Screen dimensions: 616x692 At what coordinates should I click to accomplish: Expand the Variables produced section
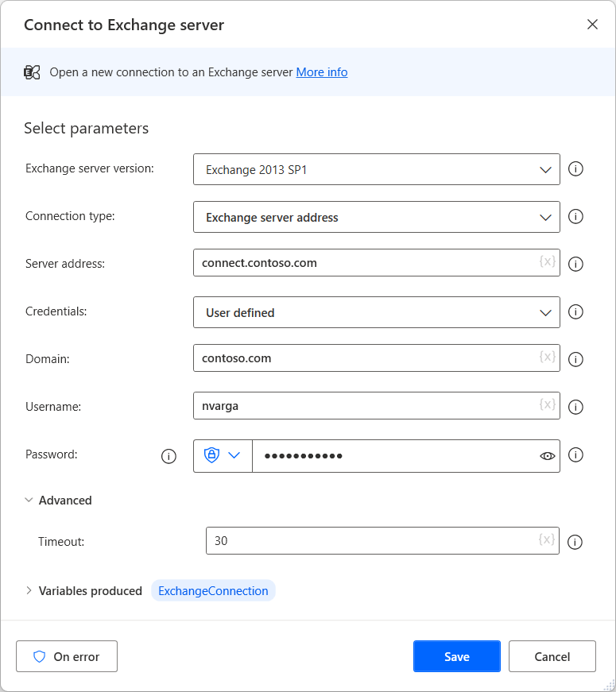click(29, 590)
